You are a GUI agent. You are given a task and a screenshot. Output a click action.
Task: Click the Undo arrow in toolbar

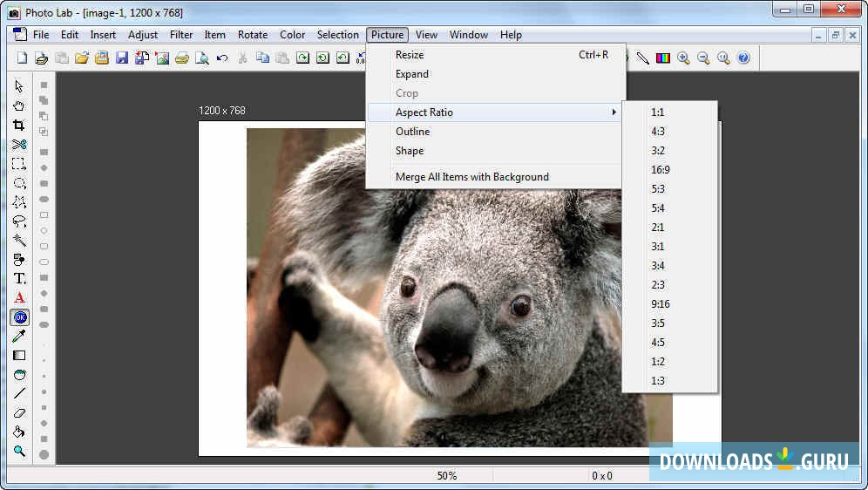click(222, 58)
